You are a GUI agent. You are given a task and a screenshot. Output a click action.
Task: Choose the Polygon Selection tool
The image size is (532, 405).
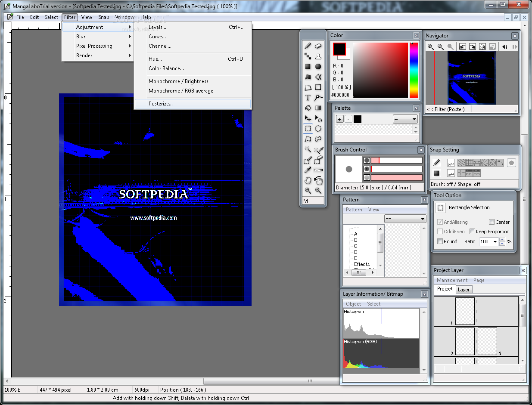[308, 139]
